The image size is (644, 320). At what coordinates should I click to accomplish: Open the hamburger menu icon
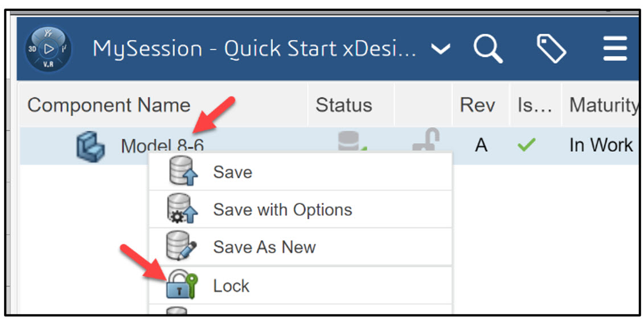click(x=615, y=49)
